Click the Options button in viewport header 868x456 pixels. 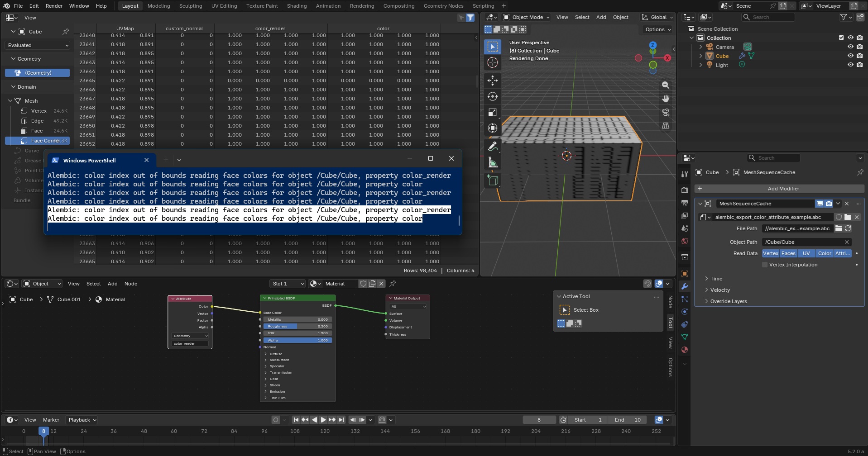pyautogui.click(x=658, y=29)
